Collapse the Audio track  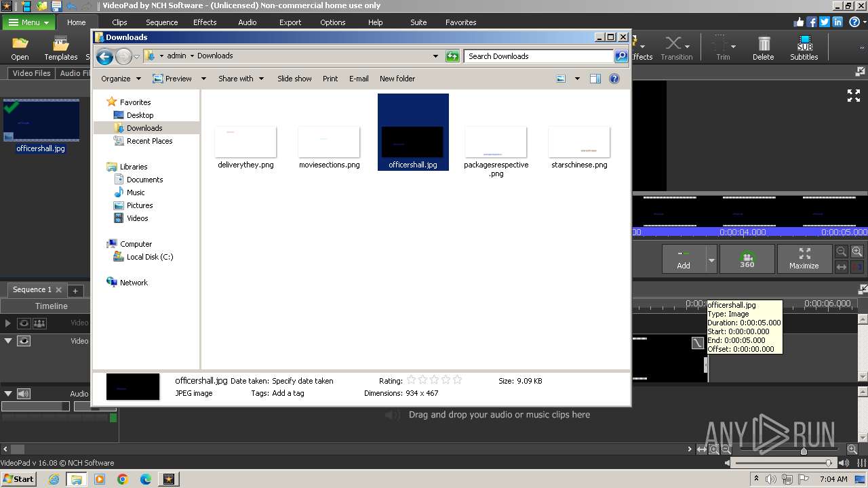[x=8, y=394]
